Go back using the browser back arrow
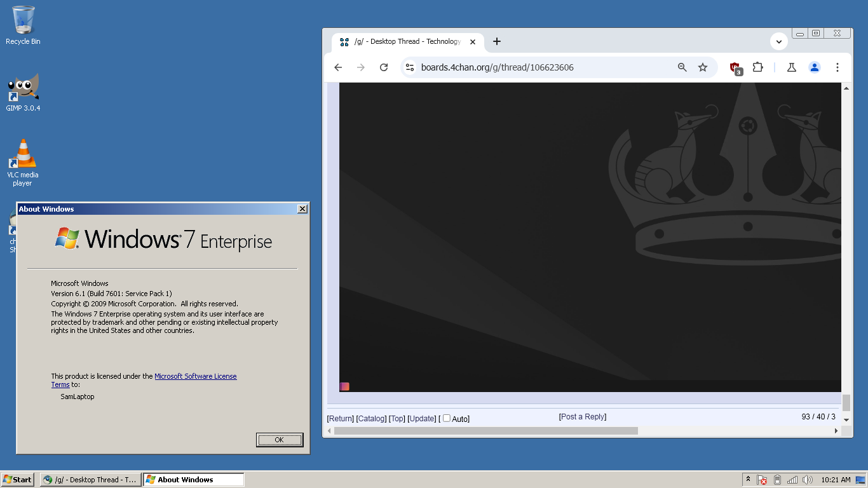 click(338, 67)
